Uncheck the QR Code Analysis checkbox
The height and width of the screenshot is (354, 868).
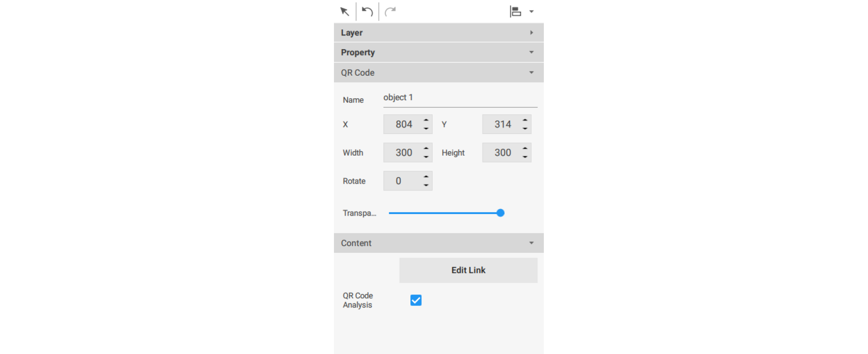[x=416, y=300]
